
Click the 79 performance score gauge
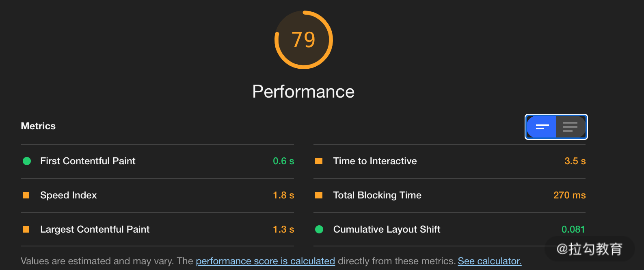click(304, 40)
